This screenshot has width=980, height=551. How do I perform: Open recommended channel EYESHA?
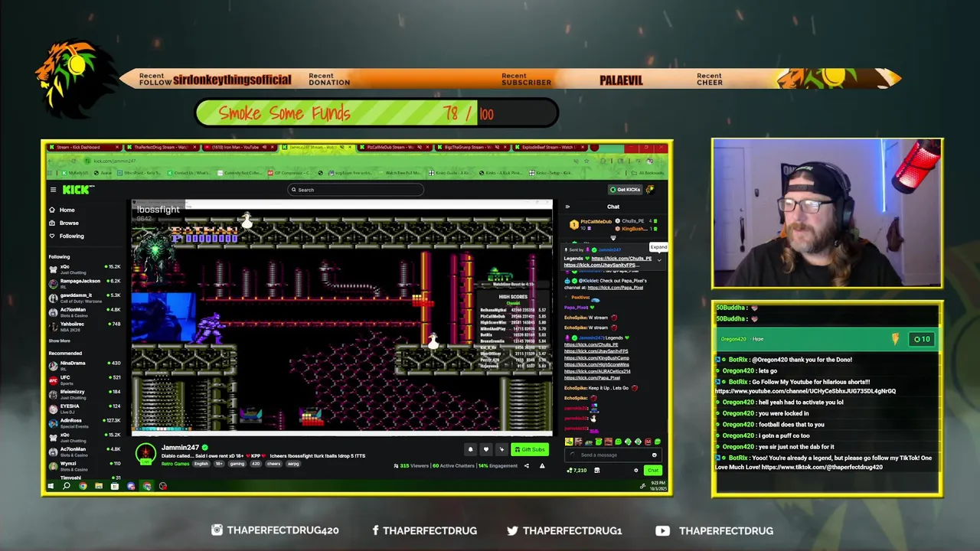84,407
